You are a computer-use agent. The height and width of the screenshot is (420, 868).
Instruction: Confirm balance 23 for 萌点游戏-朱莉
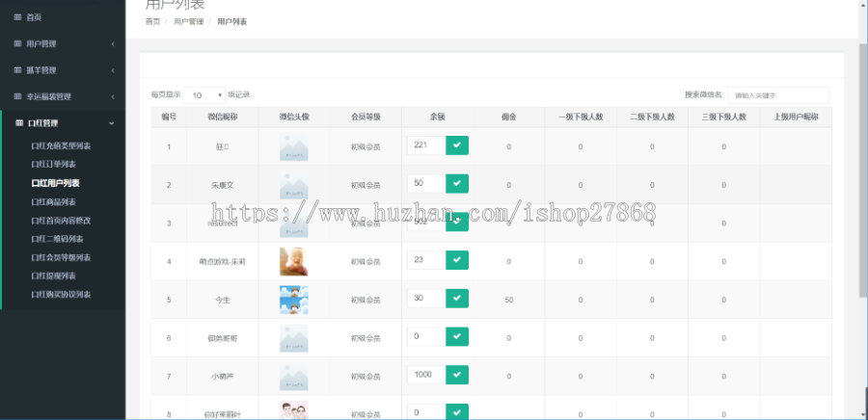tap(457, 260)
